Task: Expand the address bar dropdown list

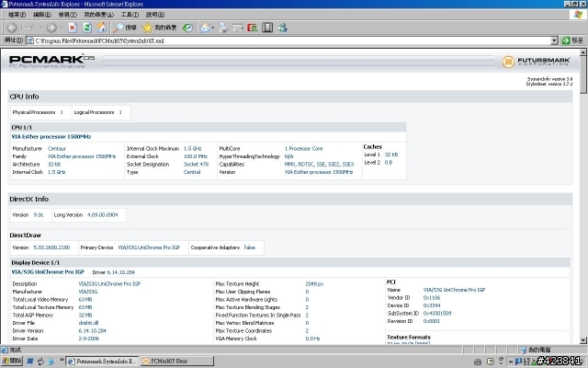Action: click(555, 40)
